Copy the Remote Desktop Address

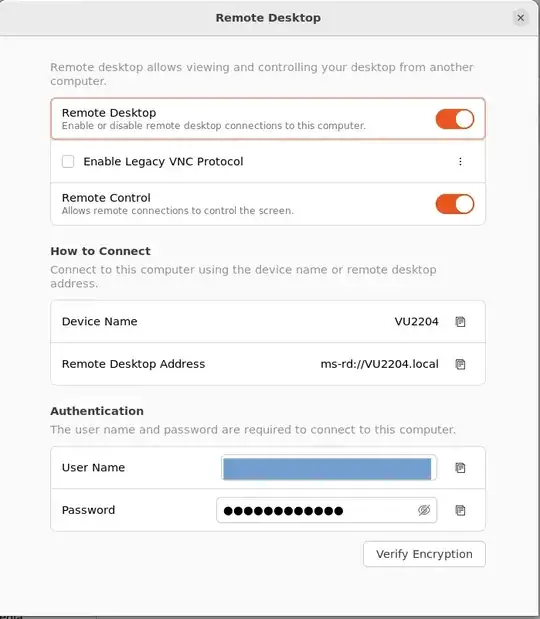click(x=460, y=364)
